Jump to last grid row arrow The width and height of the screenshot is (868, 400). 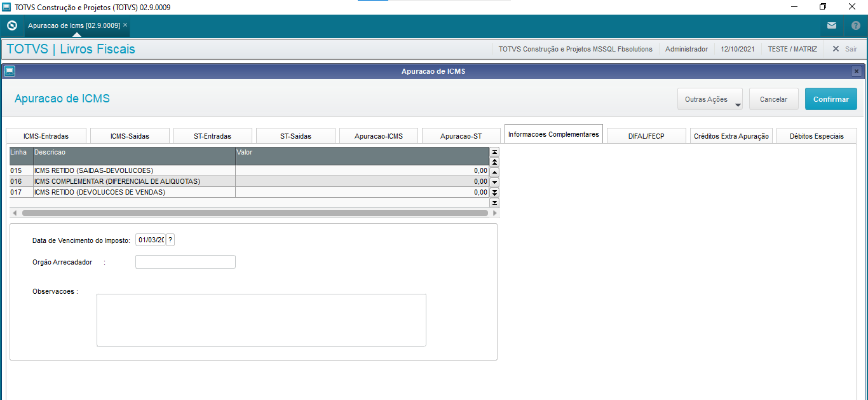(x=494, y=202)
